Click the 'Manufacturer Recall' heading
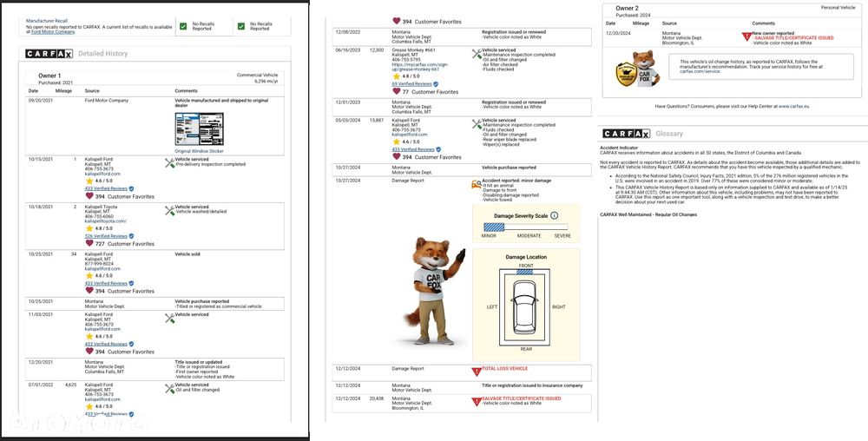Image resolution: width=868 pixels, height=441 pixels. (47, 21)
